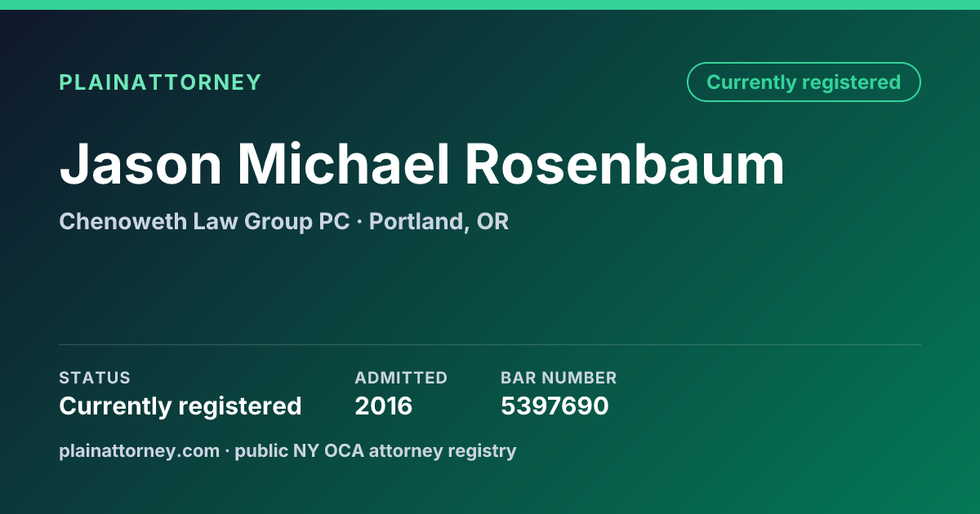Image resolution: width=980 pixels, height=514 pixels.
Task: Select the Currently registered status value
Action: pyautogui.click(x=180, y=406)
